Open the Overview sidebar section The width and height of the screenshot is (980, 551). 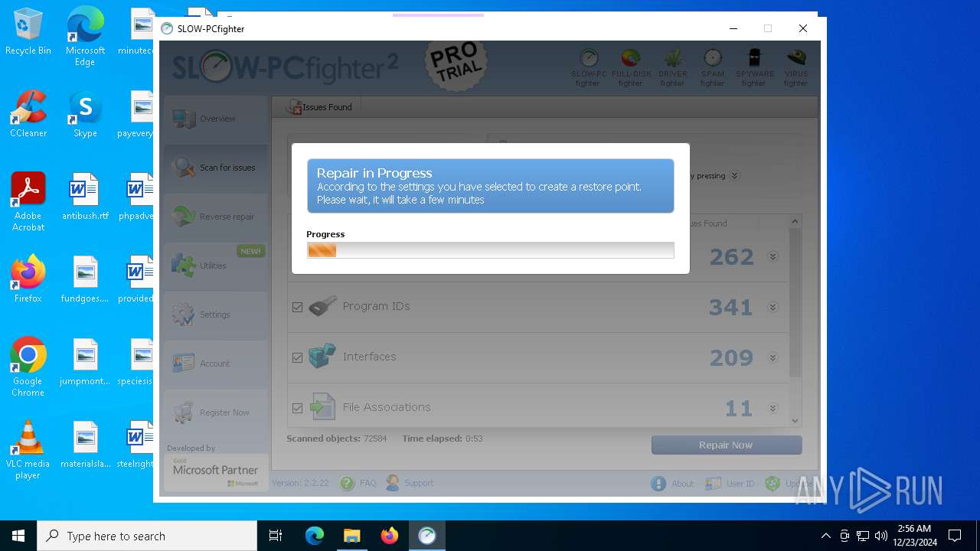(216, 119)
